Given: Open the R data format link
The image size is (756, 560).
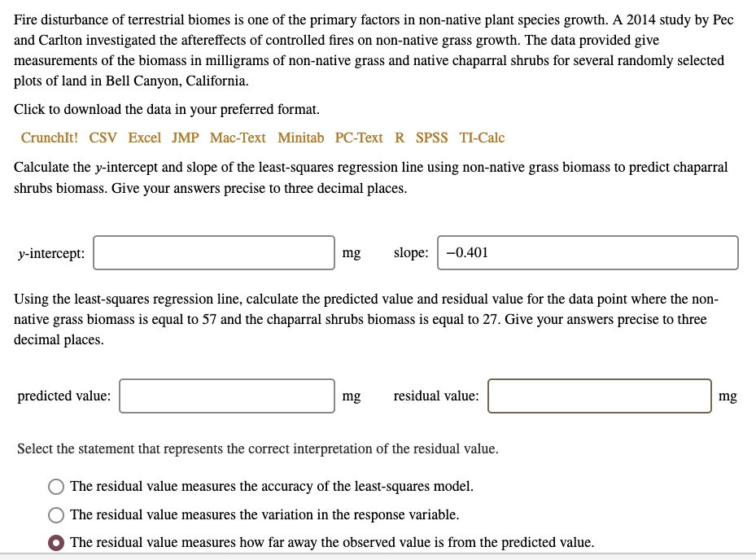Looking at the screenshot, I should click(x=400, y=138).
